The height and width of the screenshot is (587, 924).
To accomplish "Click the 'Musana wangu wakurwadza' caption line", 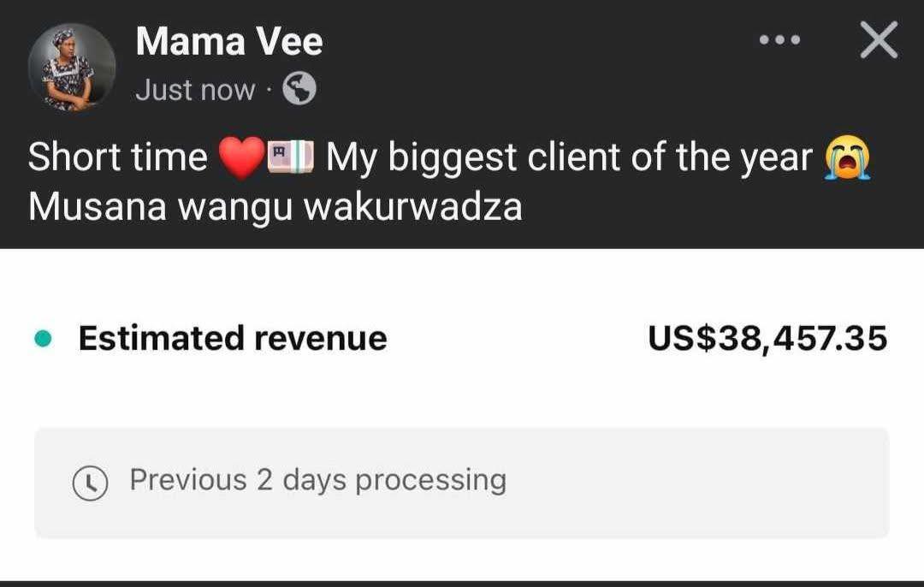I will point(275,207).
